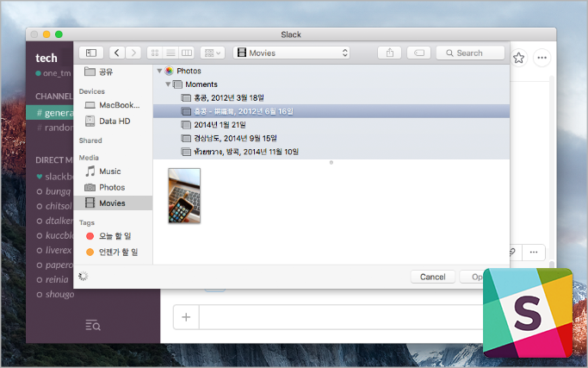
Task: Select Movies in Media sidebar
Action: pos(113,203)
